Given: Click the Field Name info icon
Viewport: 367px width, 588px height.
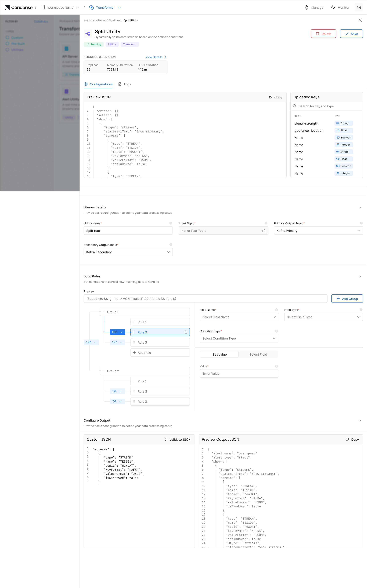Looking at the screenshot, I should [276, 310].
